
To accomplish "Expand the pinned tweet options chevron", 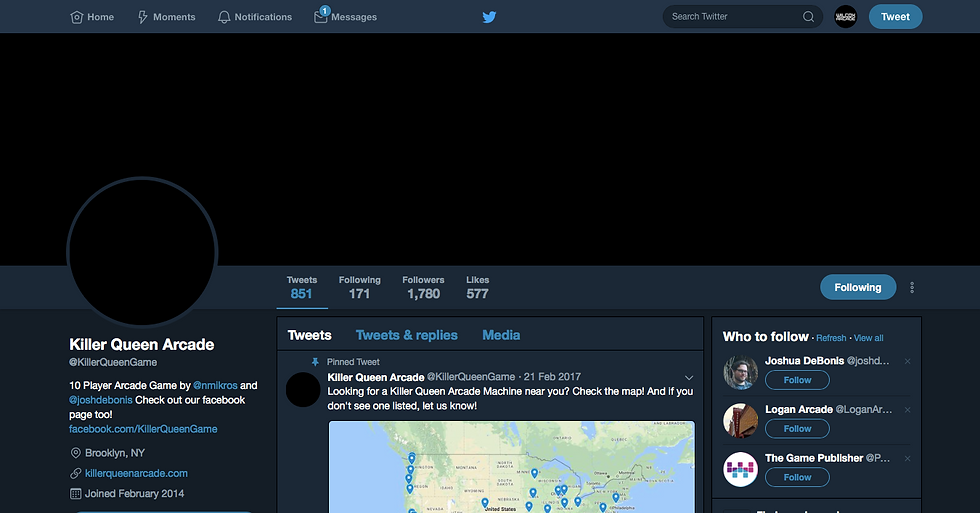I will 689,377.
